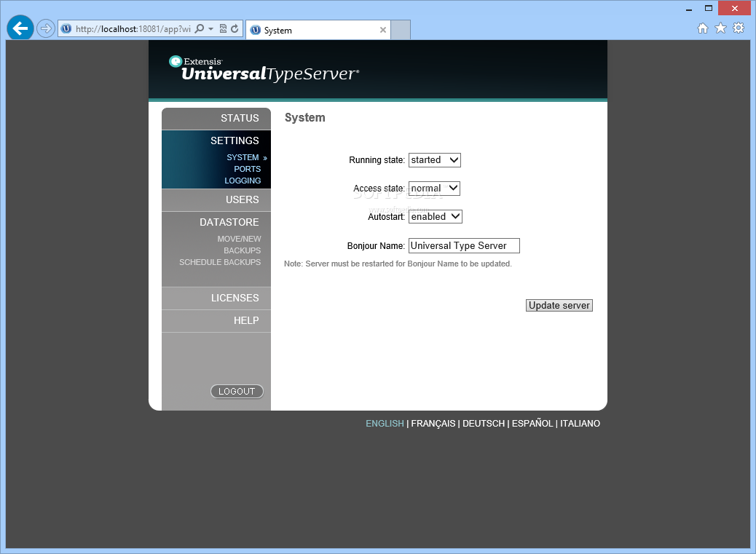756x554 pixels.
Task: Refresh the page with reload icon
Action: 235,29
